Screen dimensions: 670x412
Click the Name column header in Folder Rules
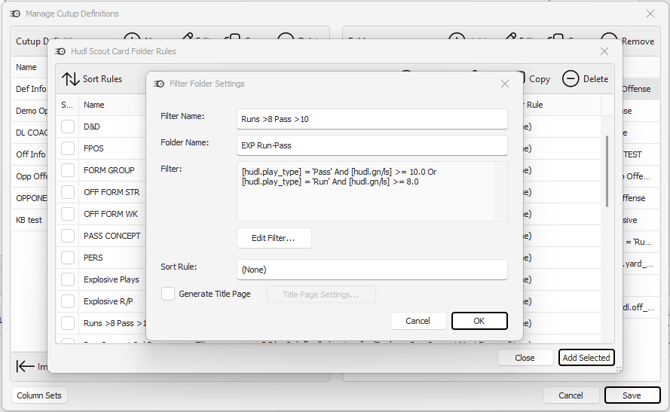(94, 105)
